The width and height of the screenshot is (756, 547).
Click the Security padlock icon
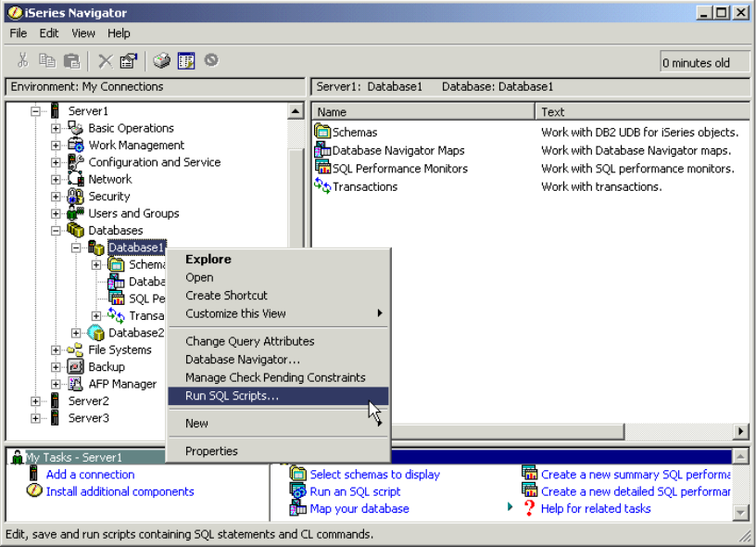pyautogui.click(x=75, y=197)
